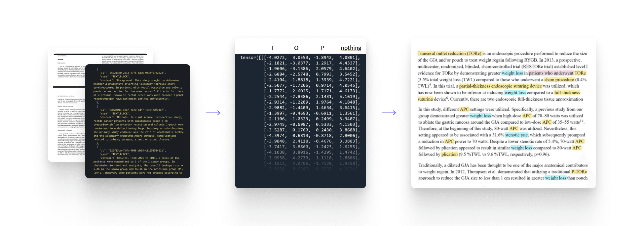Click highlighted 'Transoral outlet reduction (TORe)' phrase
Image resolution: width=644 pixels, height=226 pixels.
tap(450, 54)
